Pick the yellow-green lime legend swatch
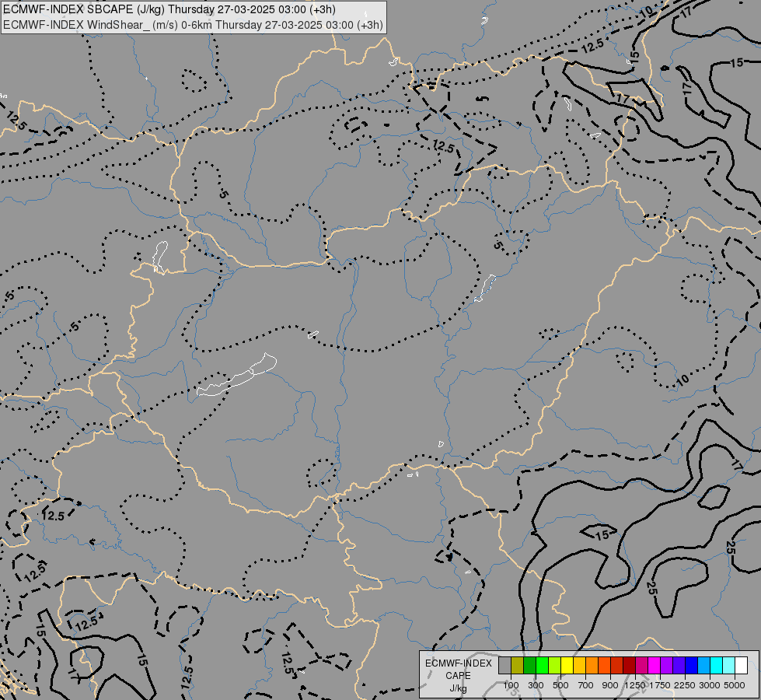Viewport: 761px width, 700px height. 555,665
